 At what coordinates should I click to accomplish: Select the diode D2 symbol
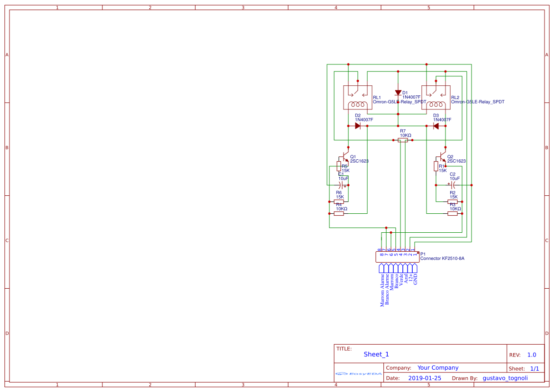pos(357,125)
